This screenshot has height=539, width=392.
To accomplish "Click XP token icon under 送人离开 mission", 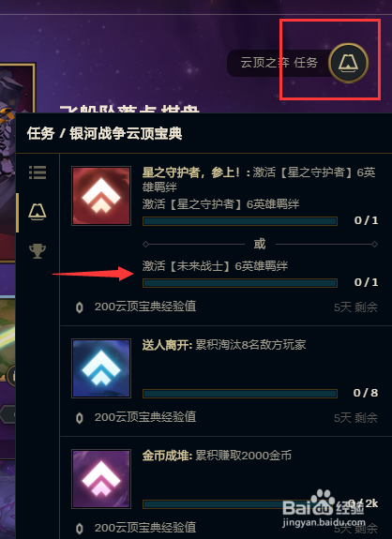I will coord(80,418).
